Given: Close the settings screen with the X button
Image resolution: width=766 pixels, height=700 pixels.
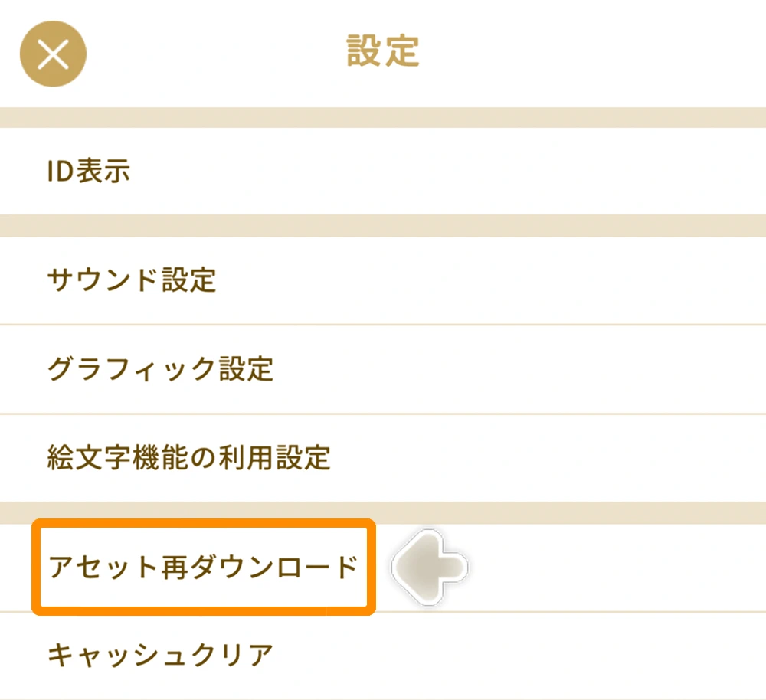Looking at the screenshot, I should 53,54.
